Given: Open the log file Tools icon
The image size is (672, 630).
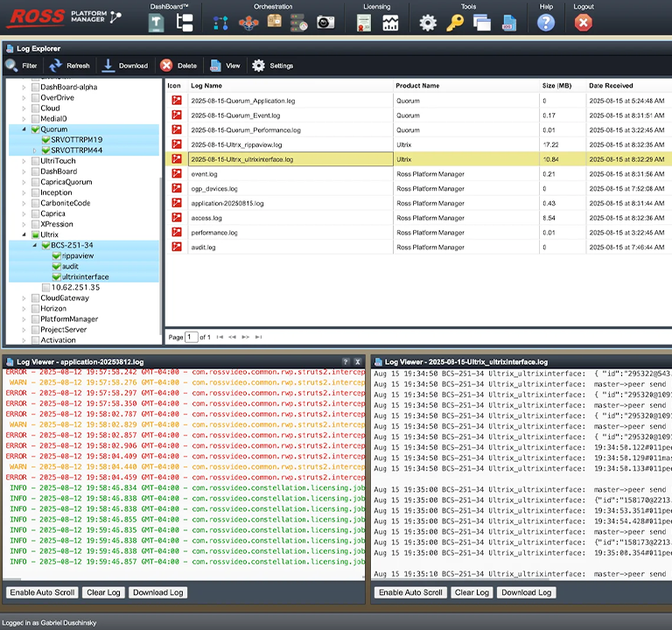Looking at the screenshot, I should pos(509,23).
